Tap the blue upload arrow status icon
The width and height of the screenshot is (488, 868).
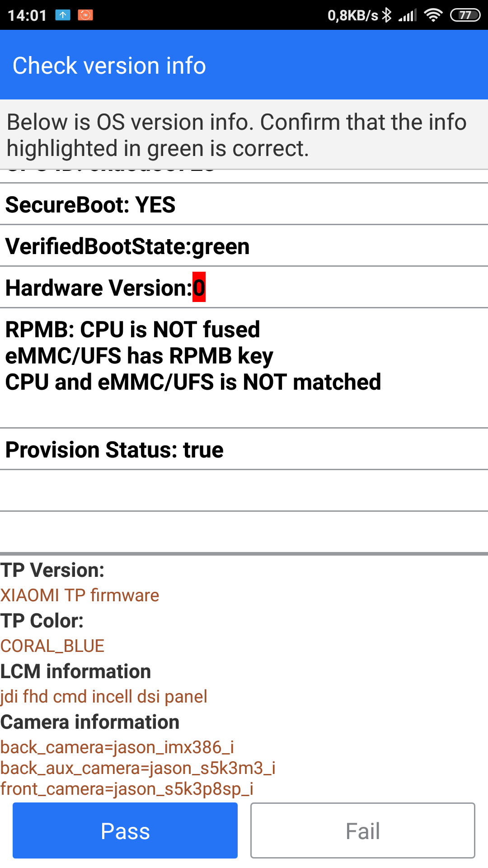(x=63, y=15)
